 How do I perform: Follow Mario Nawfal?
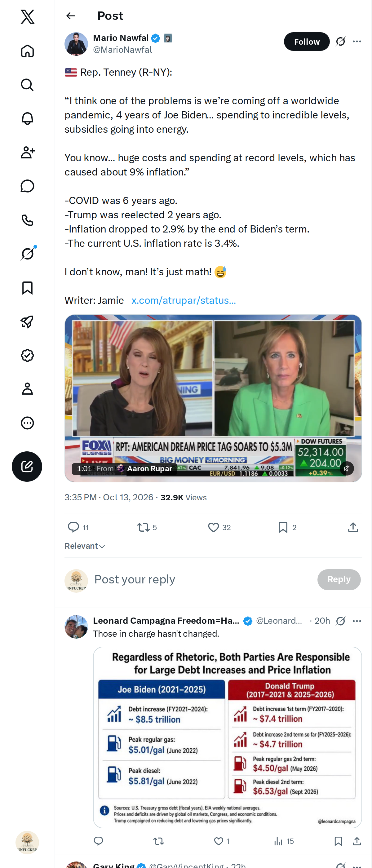coord(307,42)
